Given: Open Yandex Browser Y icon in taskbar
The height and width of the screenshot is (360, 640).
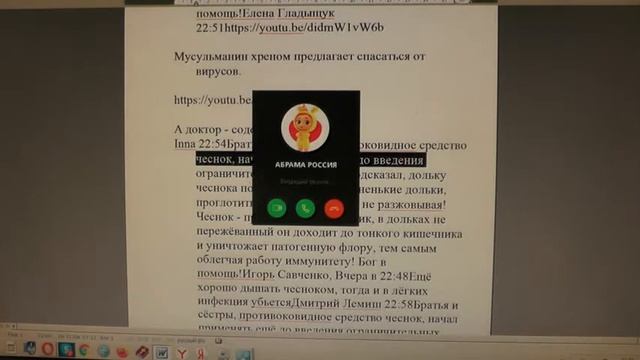Looking at the screenshot, I should 182,353.
